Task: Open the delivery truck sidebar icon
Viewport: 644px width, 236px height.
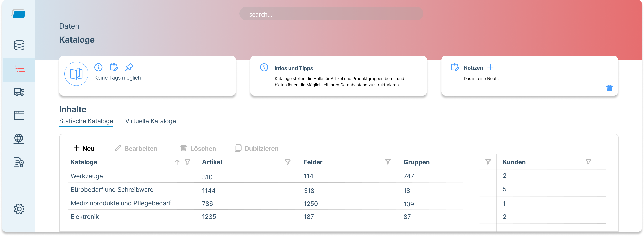Action: 19,92
